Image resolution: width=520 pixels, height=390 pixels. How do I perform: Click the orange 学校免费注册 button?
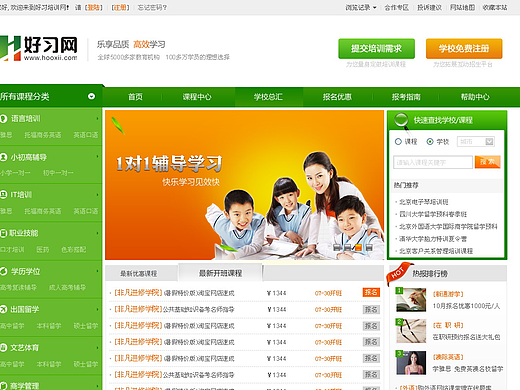pos(464,49)
